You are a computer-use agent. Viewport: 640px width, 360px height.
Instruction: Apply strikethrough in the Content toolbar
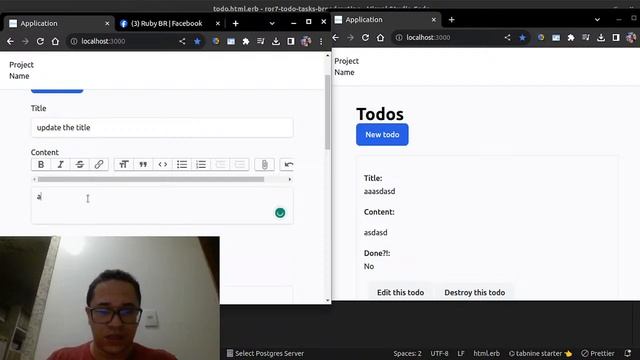click(80, 164)
